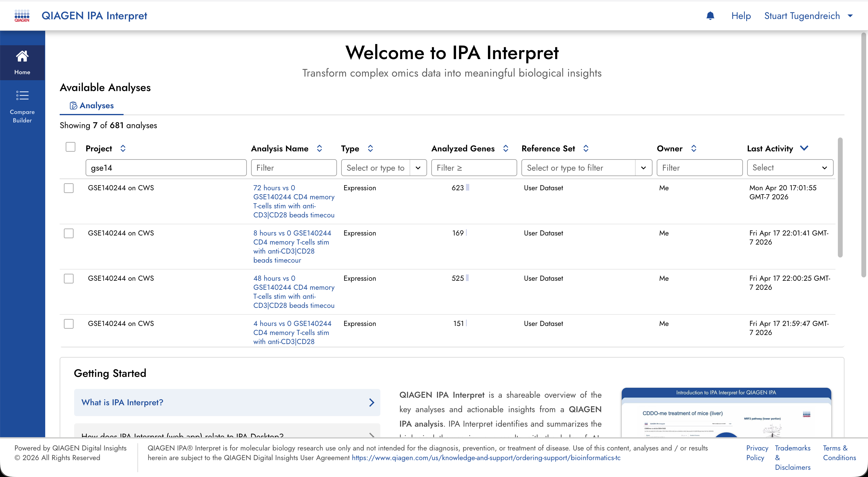Screen dimensions: 868x477
Task: Toggle Last Activity sort direction chevron
Action: (804, 148)
